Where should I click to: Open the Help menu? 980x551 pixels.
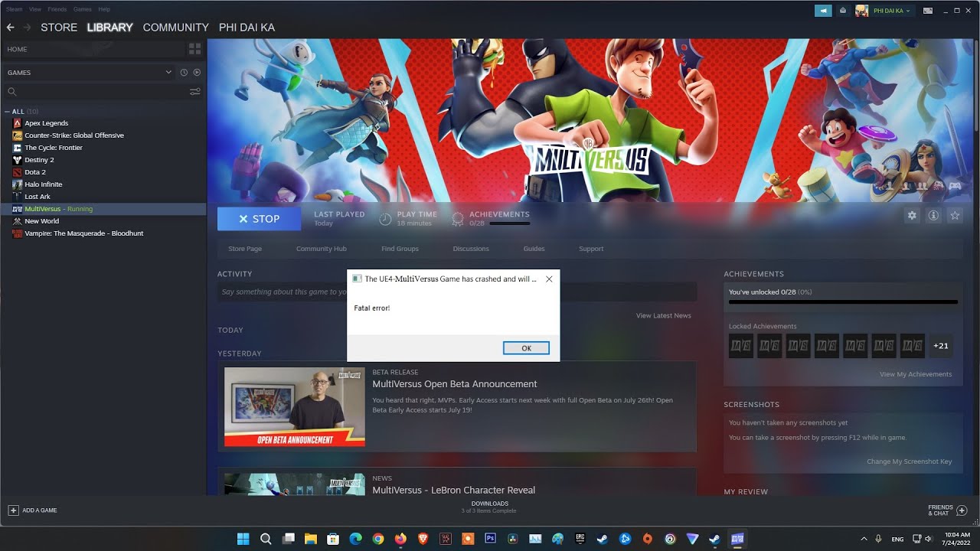104,9
